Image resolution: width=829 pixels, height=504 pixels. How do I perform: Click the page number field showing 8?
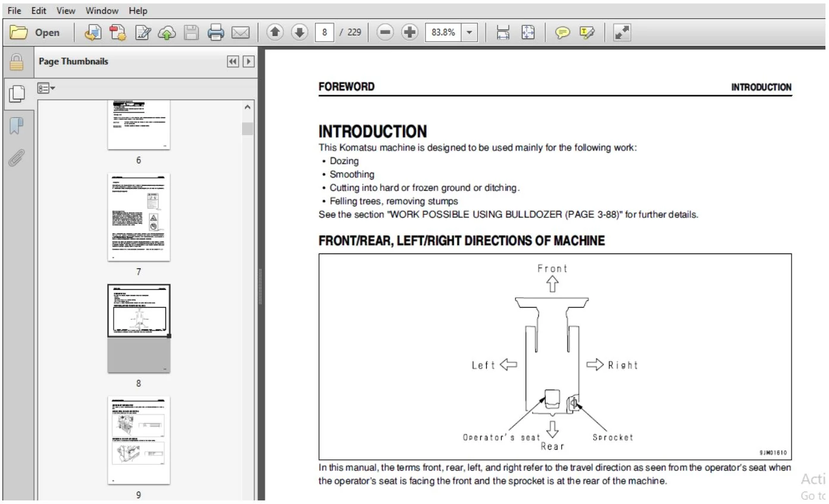pyautogui.click(x=324, y=33)
